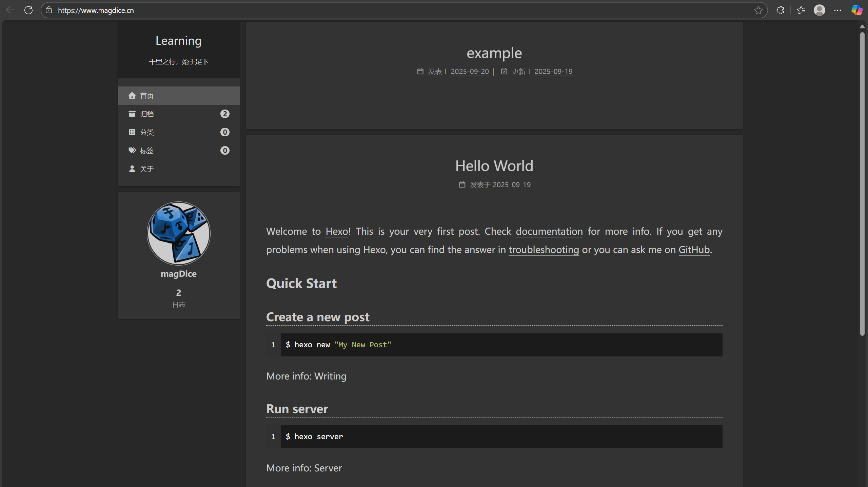Open the 'example' post title
The image size is (868, 487).
494,53
